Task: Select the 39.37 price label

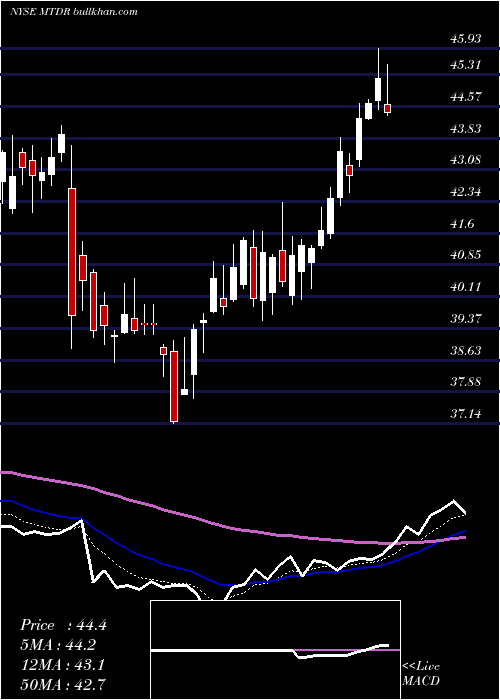Action: point(466,319)
